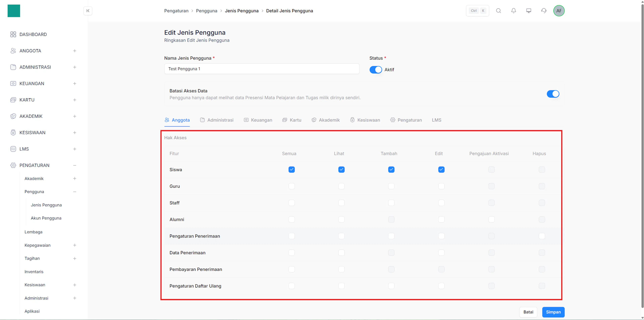
Task: Click the Anggota tab icon
Action: (167, 120)
